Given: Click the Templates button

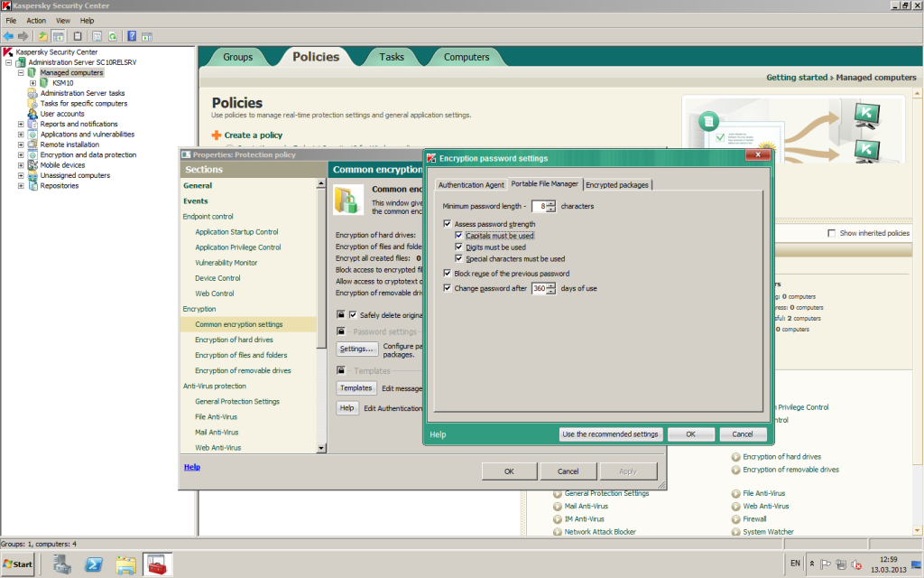Looking at the screenshot, I should (356, 387).
